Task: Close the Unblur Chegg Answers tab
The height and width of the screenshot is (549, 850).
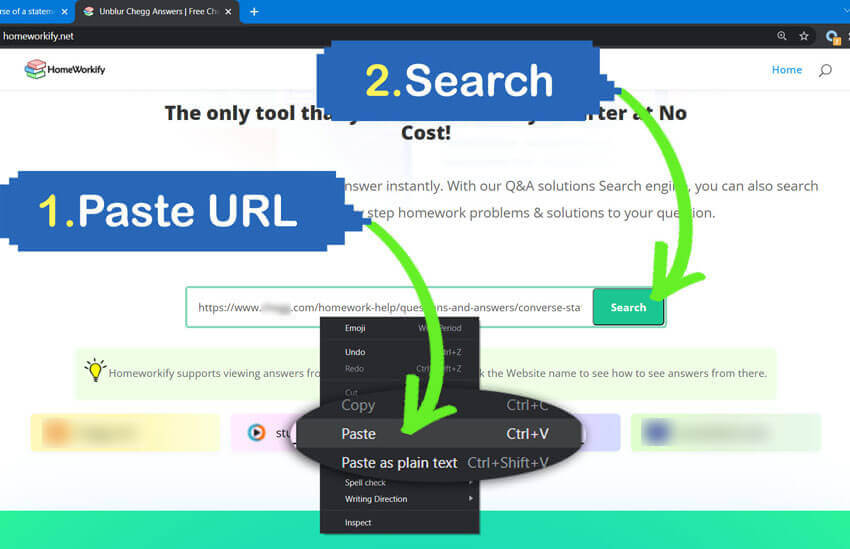Action: (x=228, y=11)
